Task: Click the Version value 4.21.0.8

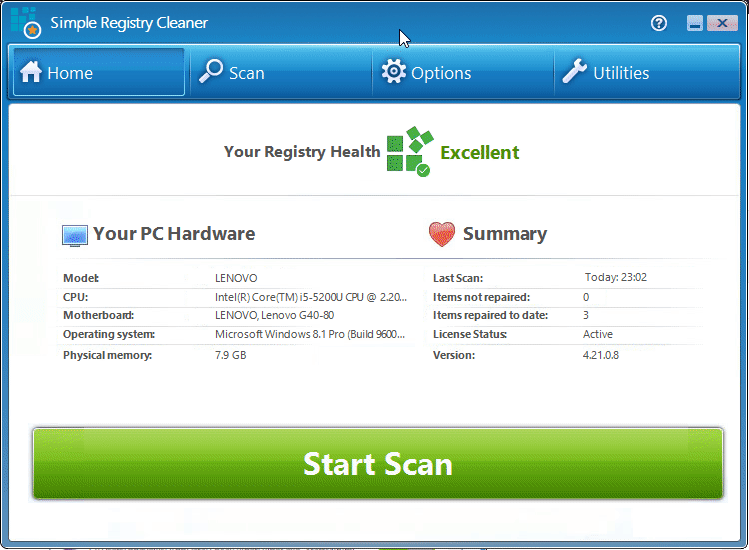Action: pyautogui.click(x=600, y=355)
